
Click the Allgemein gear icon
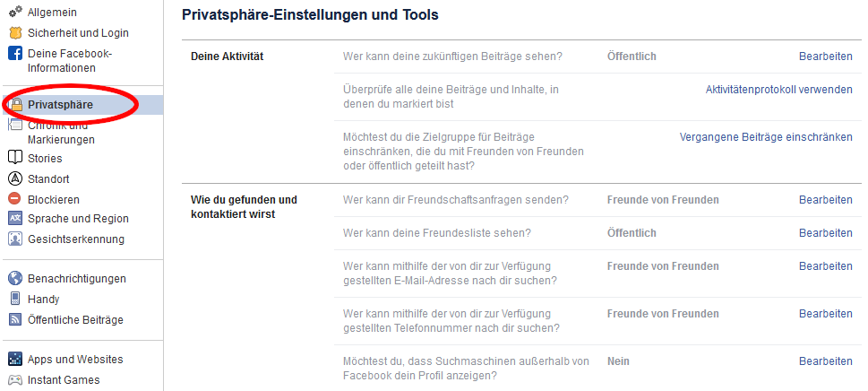point(14,13)
